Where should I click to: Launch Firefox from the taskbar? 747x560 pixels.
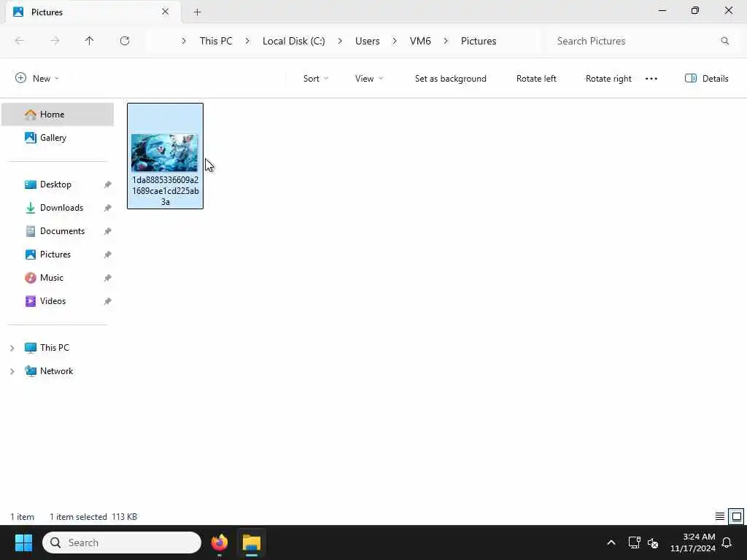(219, 542)
